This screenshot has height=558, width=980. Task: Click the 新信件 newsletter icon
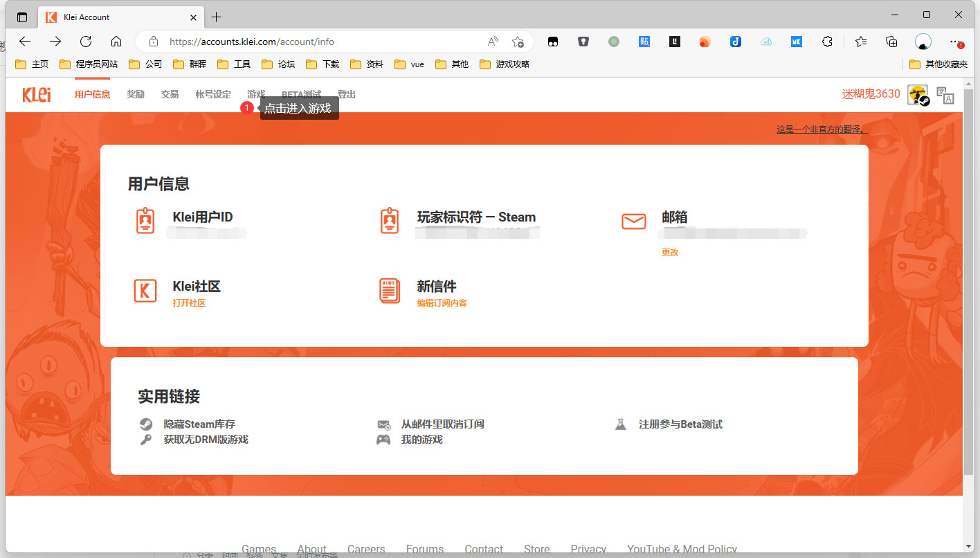point(390,290)
